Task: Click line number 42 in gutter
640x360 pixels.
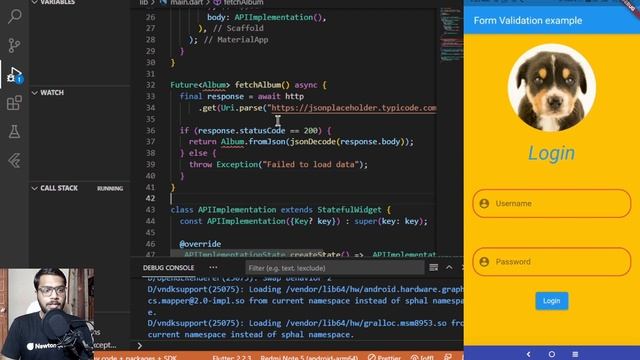Action: click(150, 198)
